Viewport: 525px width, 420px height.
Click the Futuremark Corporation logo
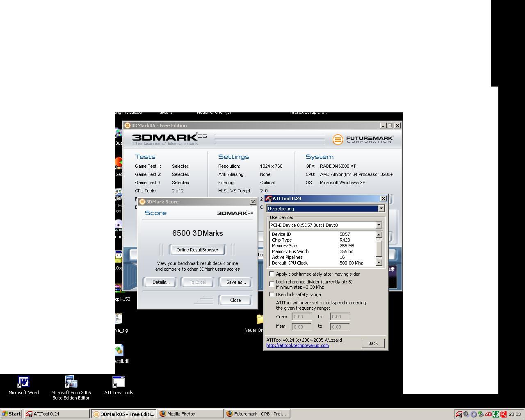pyautogui.click(x=363, y=139)
